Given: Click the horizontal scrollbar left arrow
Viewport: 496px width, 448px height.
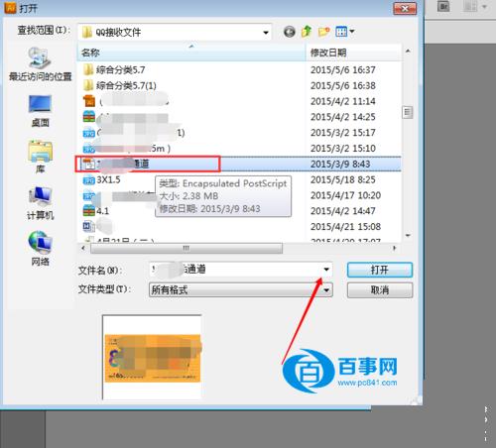Looking at the screenshot, I should pos(83,248).
